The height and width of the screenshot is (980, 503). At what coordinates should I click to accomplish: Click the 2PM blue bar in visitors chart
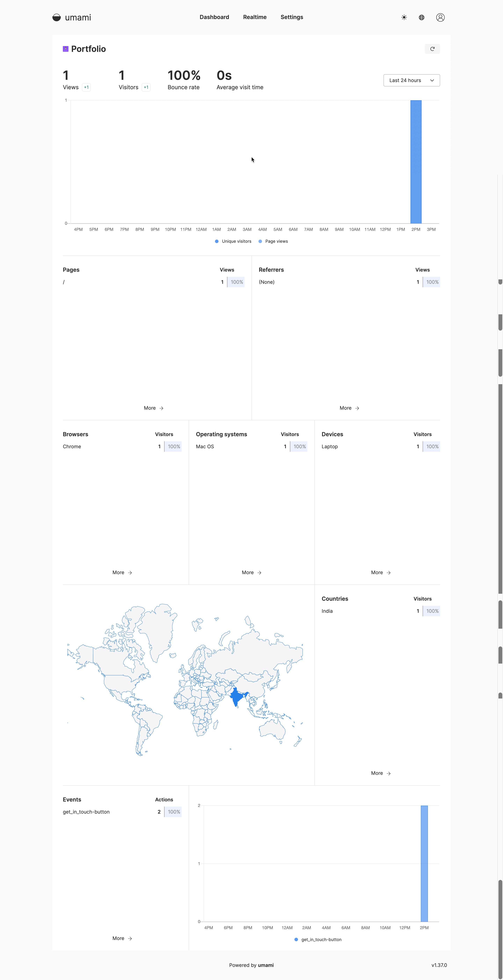415,162
